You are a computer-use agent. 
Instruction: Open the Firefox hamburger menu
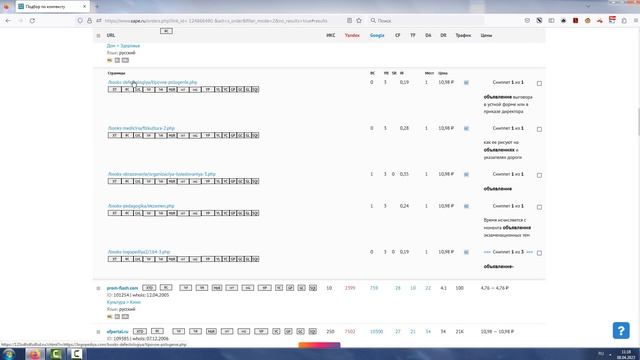pos(636,20)
